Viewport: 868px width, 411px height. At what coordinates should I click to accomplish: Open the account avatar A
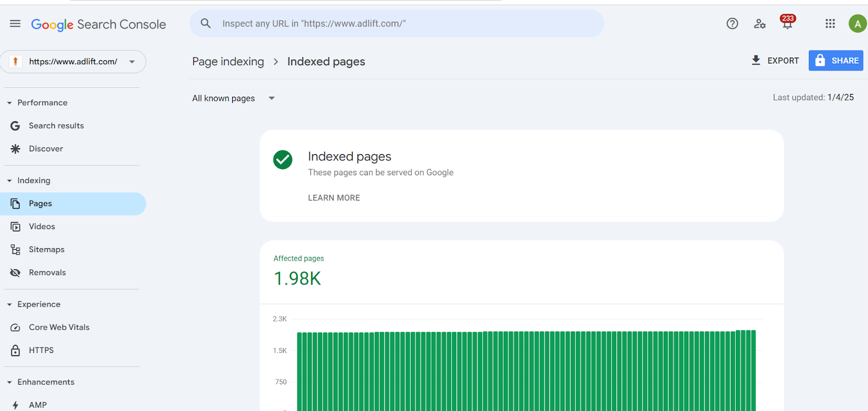click(x=858, y=24)
